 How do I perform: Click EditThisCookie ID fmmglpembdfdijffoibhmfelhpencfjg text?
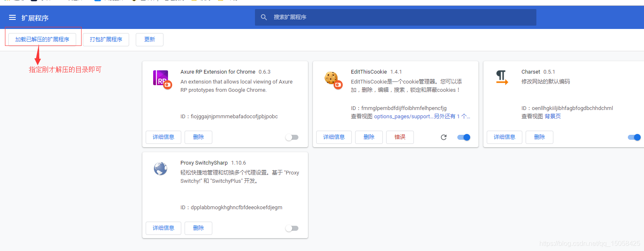[x=399, y=108]
